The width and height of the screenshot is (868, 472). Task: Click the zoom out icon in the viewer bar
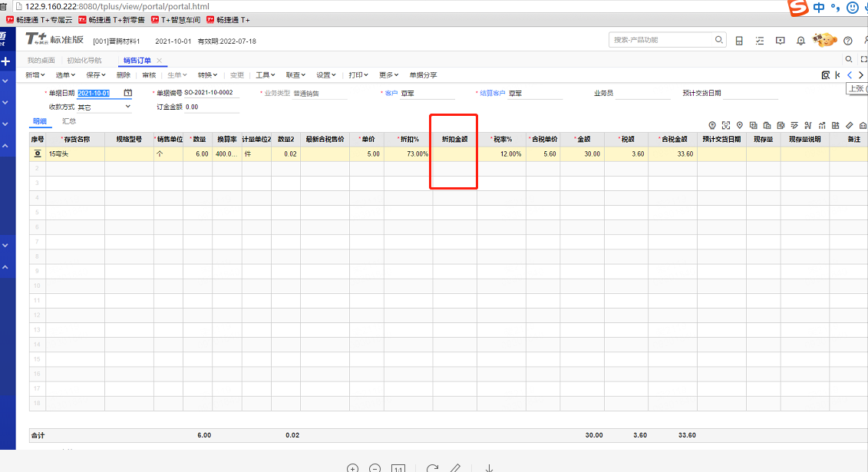[375, 469]
